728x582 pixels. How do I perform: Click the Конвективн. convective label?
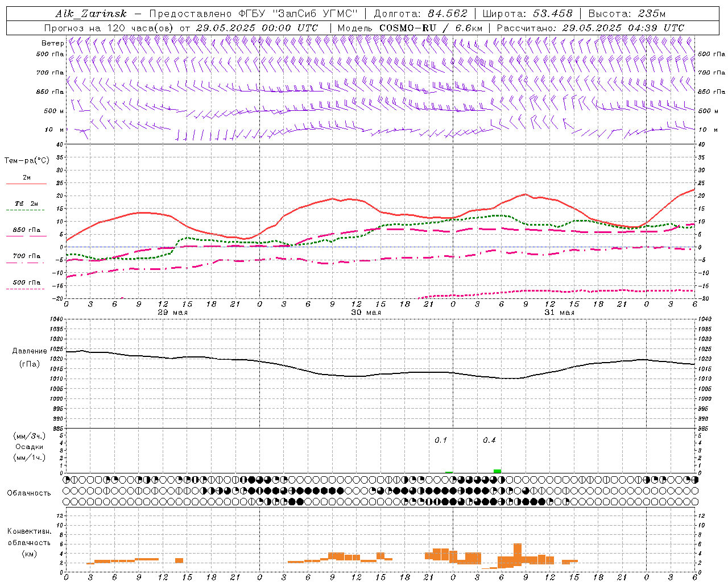(x=29, y=531)
